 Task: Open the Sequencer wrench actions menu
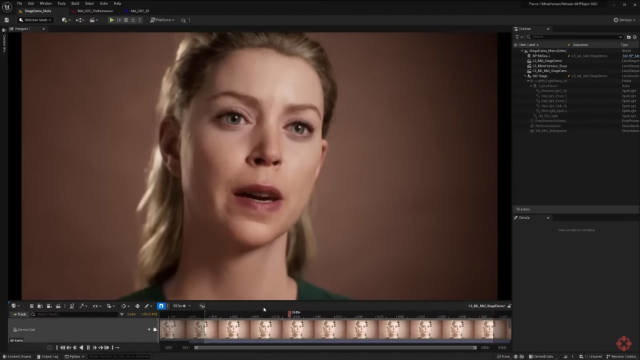[82, 306]
